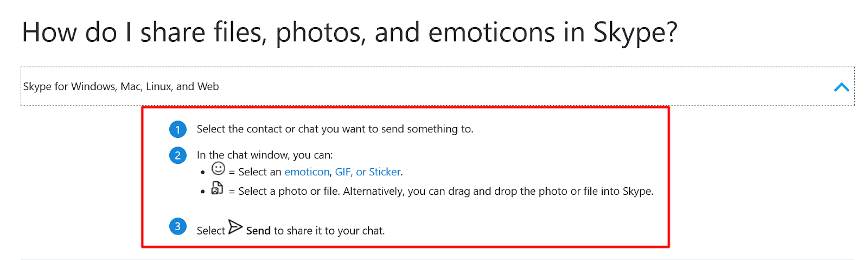Click the 'to share it to your chat' text
868x260 pixels.
pos(329,231)
